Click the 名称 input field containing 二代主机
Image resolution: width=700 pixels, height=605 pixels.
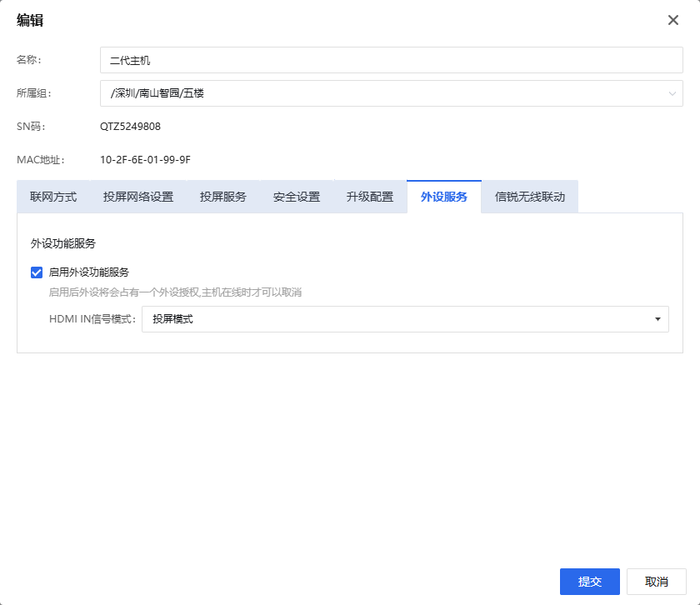pos(391,60)
